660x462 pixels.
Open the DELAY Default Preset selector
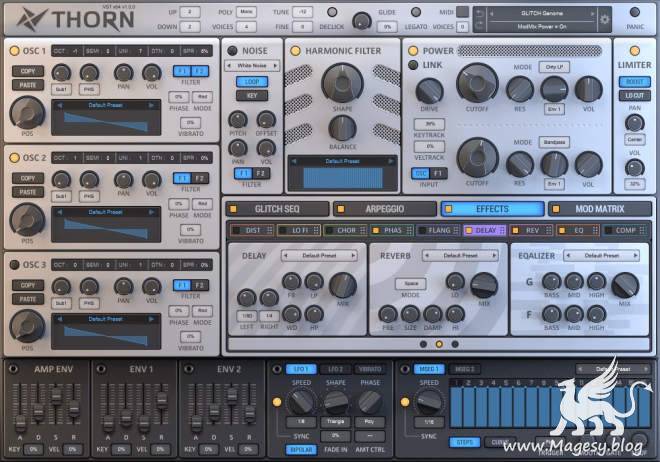pos(319,255)
